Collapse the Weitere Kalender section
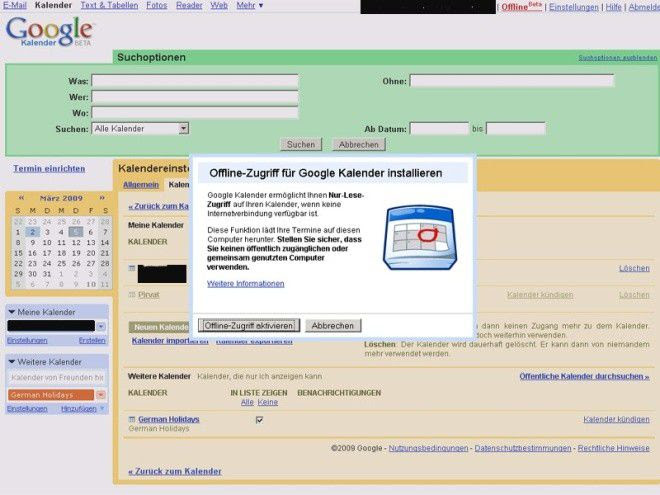This screenshot has width=660, height=495. coord(12,362)
